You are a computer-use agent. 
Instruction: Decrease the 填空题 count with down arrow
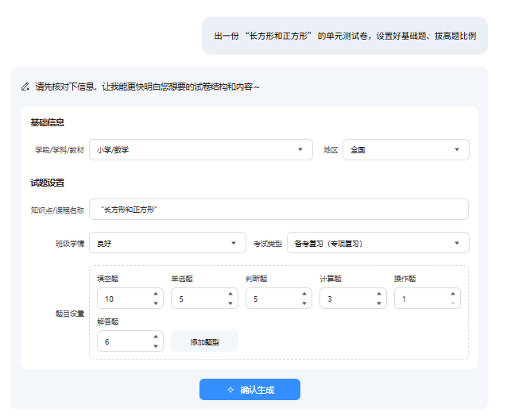click(156, 303)
